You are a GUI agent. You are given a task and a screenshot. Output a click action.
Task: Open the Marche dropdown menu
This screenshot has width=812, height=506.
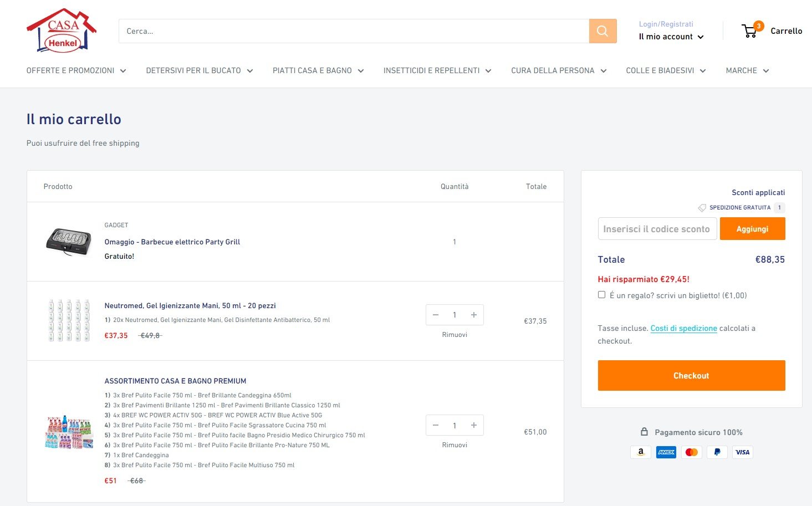(747, 70)
